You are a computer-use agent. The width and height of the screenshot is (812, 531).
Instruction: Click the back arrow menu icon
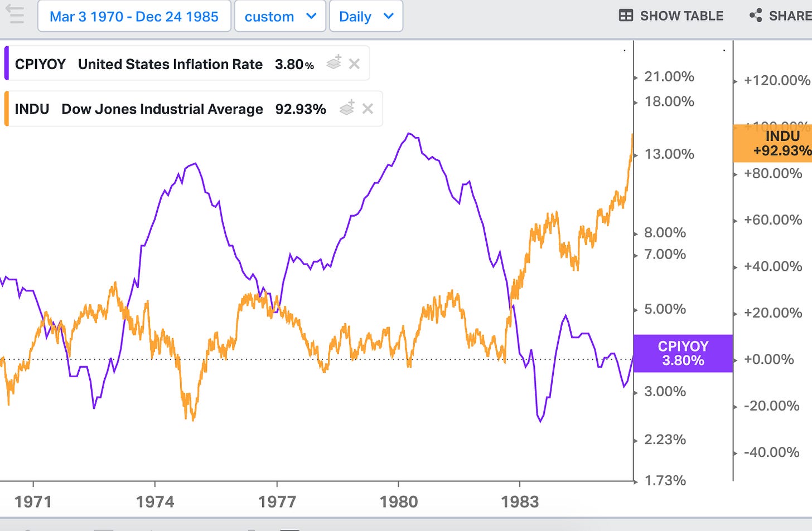tap(15, 14)
